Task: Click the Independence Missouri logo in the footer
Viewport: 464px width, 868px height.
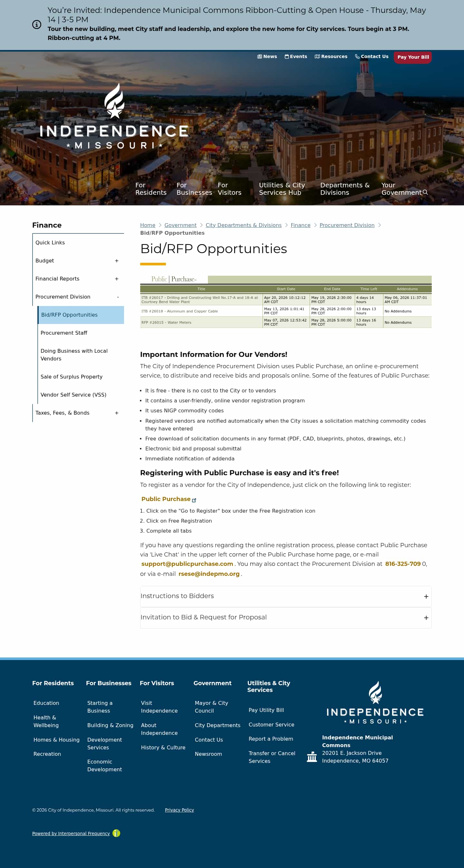Action: (375, 702)
